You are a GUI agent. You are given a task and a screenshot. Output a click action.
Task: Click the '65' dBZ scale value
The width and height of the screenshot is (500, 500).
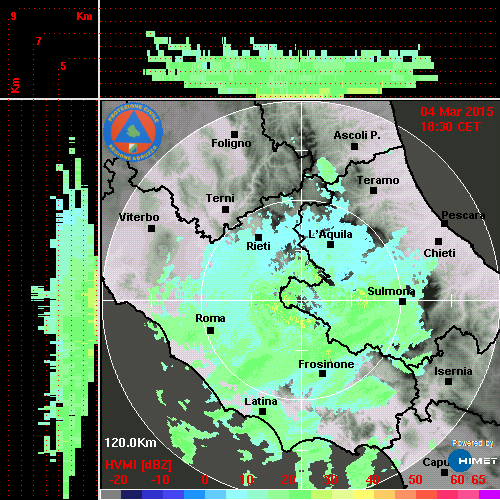(x=478, y=480)
